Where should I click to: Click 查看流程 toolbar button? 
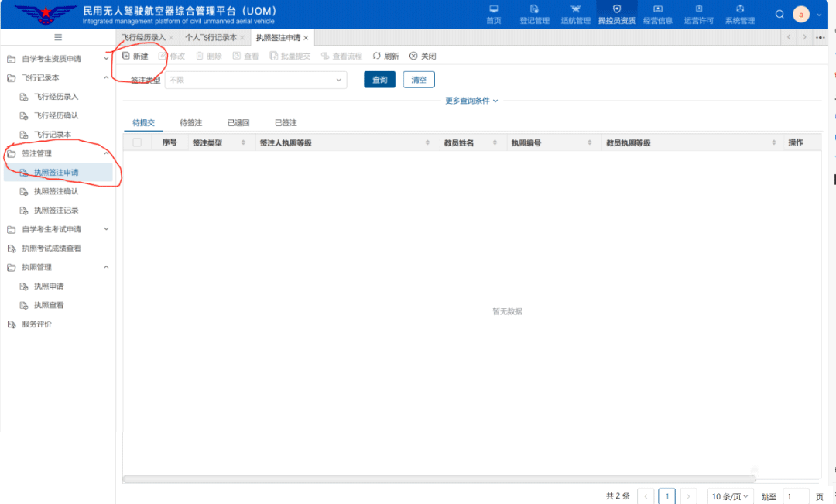[341, 56]
